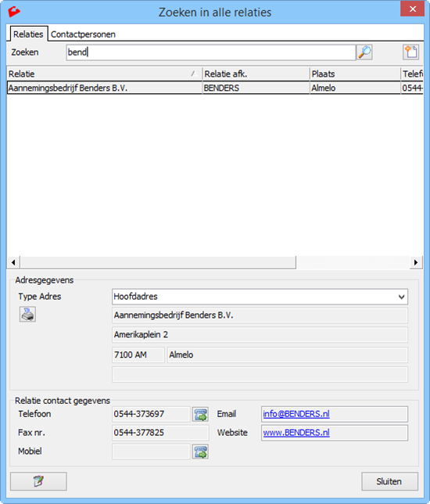Select the Relaties tab

[28, 34]
